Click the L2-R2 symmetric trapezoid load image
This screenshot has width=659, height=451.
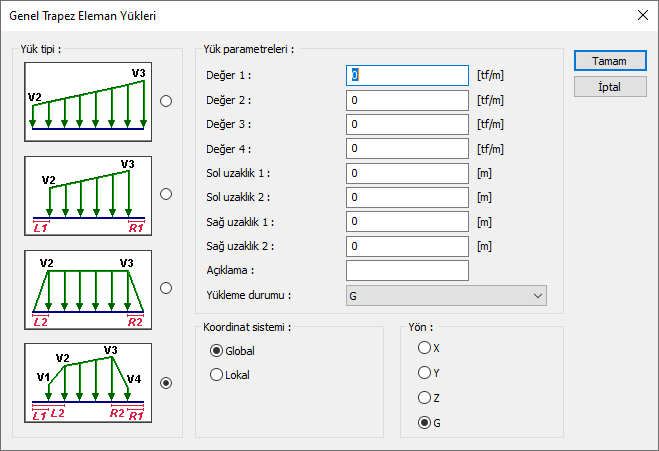pyautogui.click(x=88, y=288)
